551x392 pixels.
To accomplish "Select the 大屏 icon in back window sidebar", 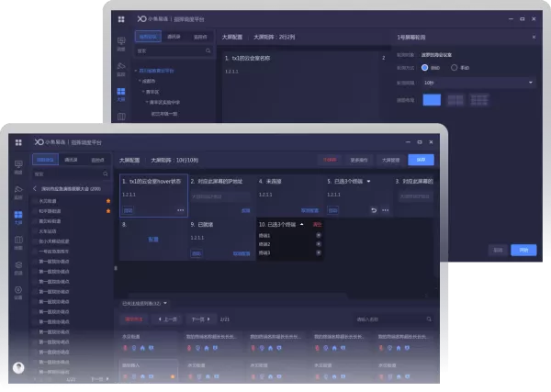I will point(121,95).
